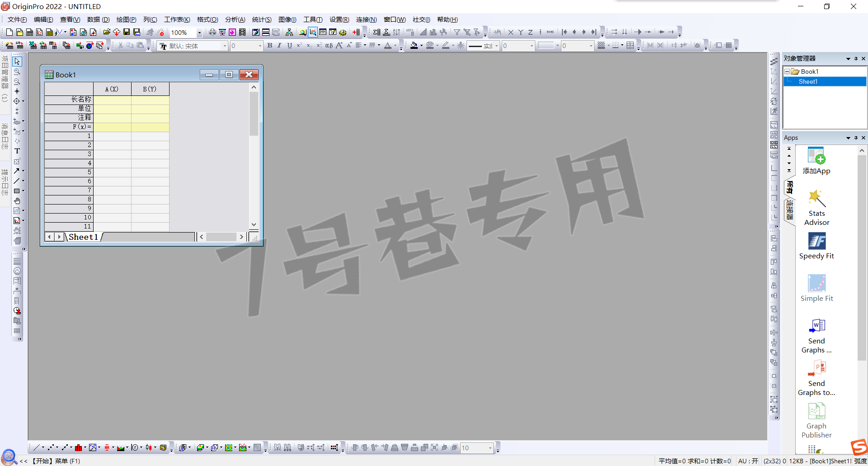Move column to first with arrow icon
The height and width of the screenshot is (466, 868).
[x=564, y=32]
